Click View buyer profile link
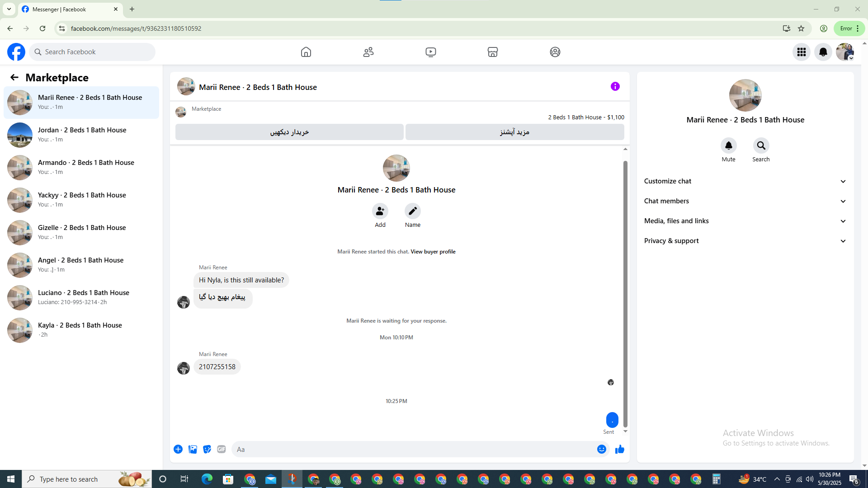Screen dimensions: 868x488 tap(433, 252)
